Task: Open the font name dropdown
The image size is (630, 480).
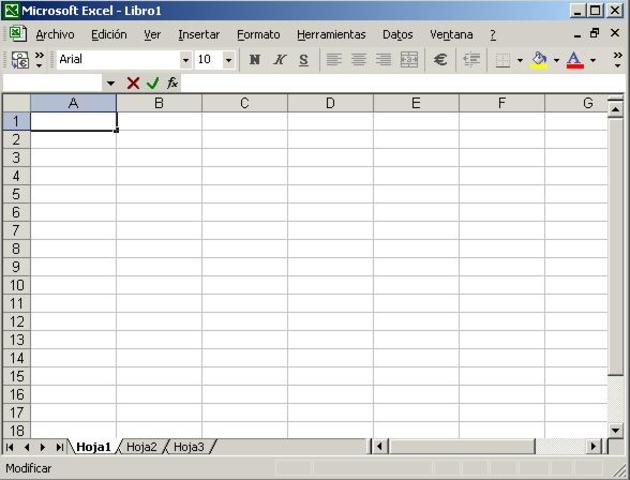Action: pyautogui.click(x=185, y=60)
